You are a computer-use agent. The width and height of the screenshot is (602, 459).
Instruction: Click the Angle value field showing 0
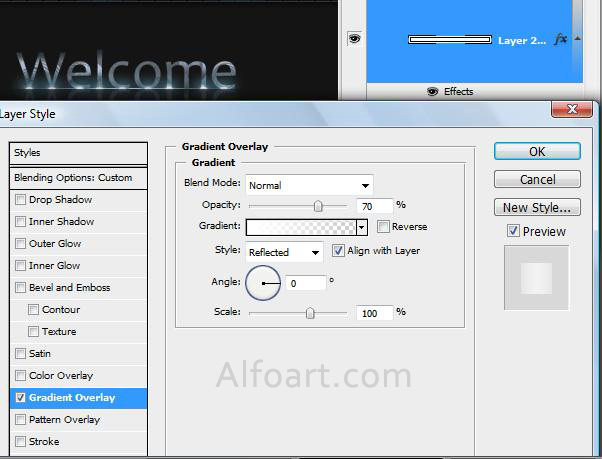click(x=306, y=283)
